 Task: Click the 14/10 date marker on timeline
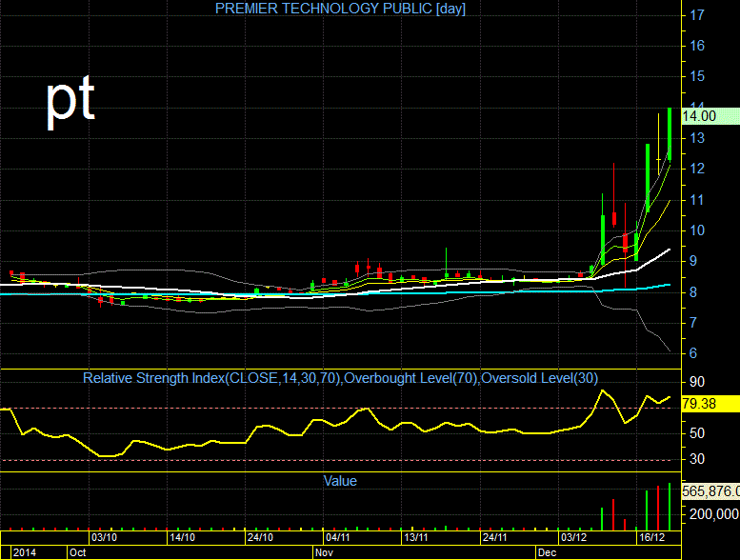coord(182,537)
